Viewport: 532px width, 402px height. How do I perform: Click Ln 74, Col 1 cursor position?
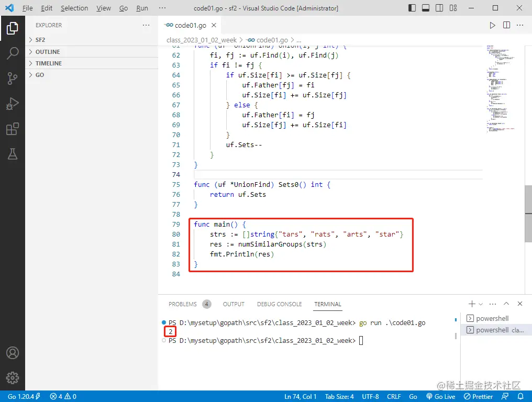tap(300, 396)
